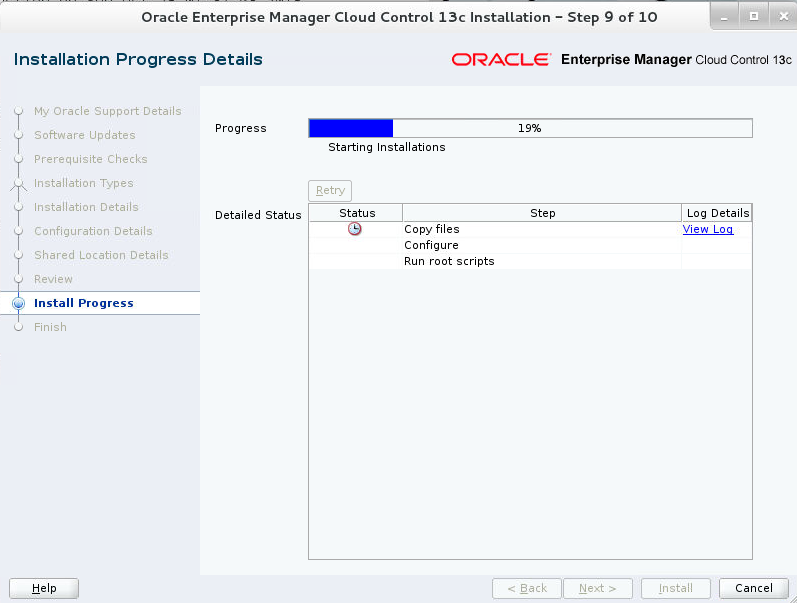Click the Install button
Viewport: 797px width, 603px height.
pyautogui.click(x=676, y=588)
